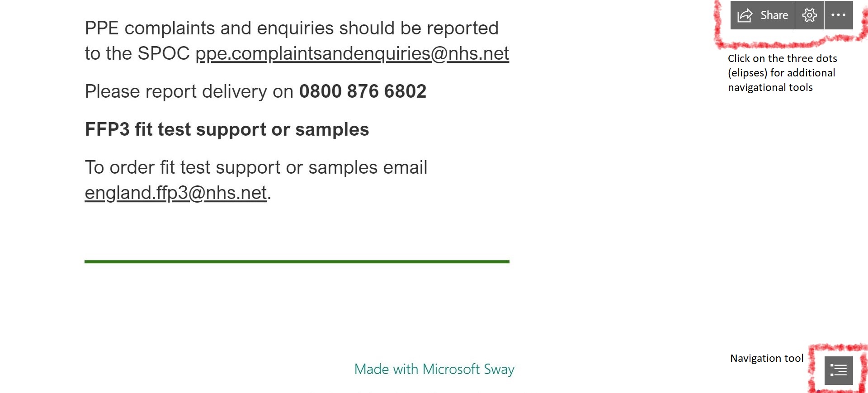Screen dimensions: 868x393
Task: Click the Share button label
Action: tap(774, 15)
